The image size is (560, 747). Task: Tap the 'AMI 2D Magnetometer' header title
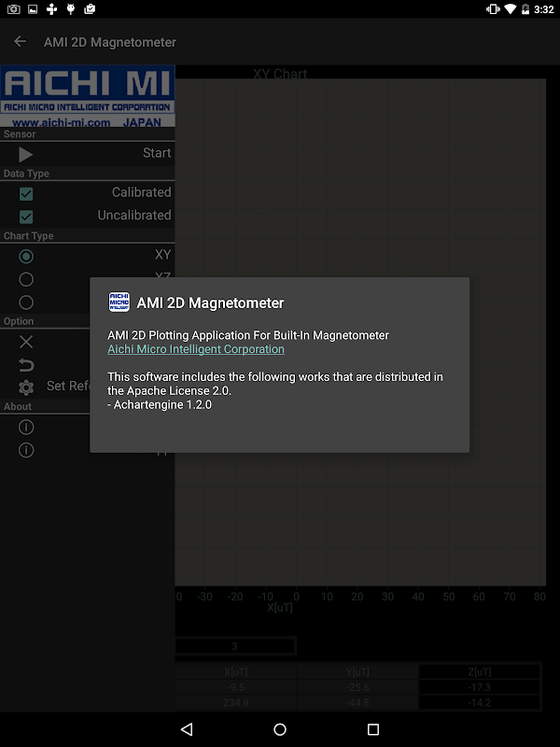pyautogui.click(x=110, y=42)
